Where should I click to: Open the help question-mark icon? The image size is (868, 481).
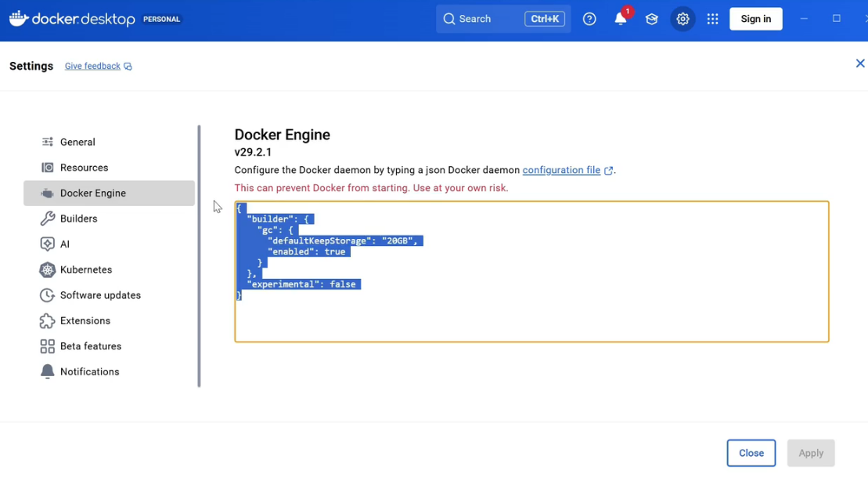click(x=589, y=19)
